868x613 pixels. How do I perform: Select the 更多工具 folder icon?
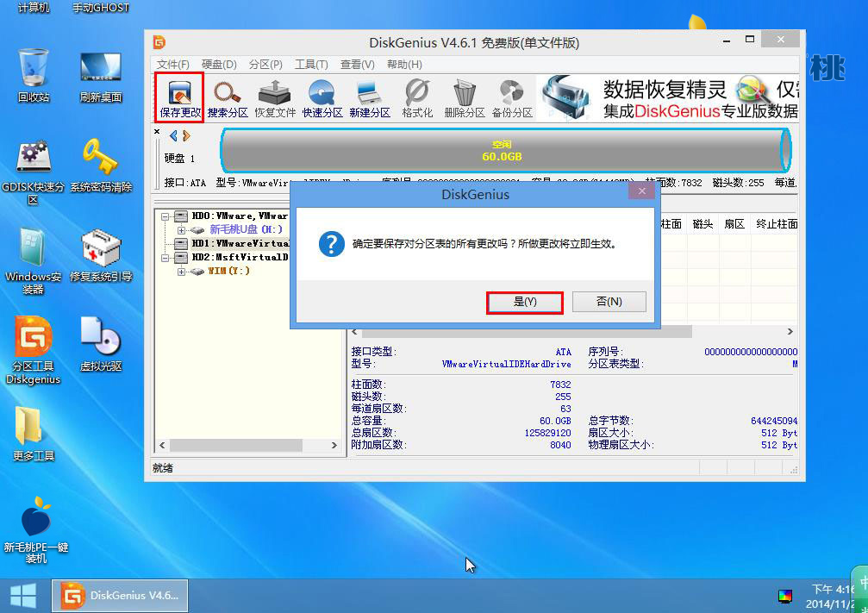(34, 435)
